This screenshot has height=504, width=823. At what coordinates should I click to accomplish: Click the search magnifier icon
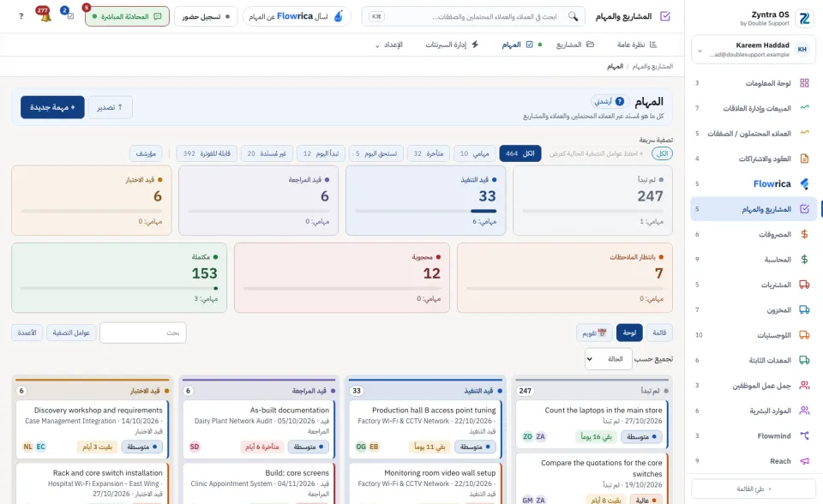574,16
